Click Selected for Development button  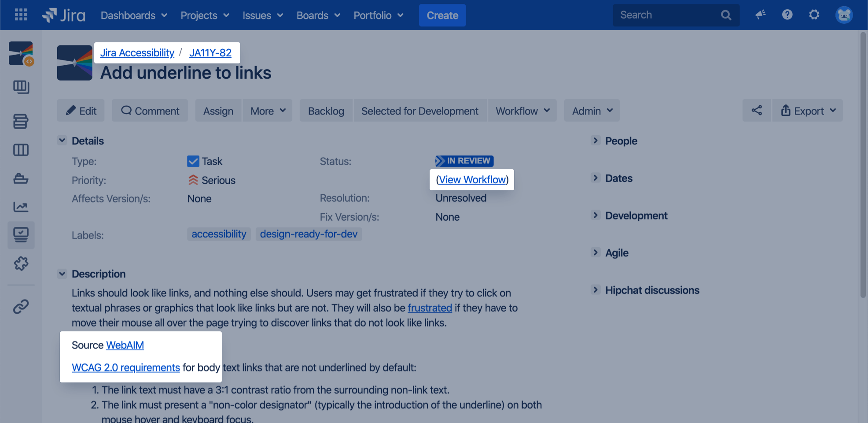coord(420,111)
